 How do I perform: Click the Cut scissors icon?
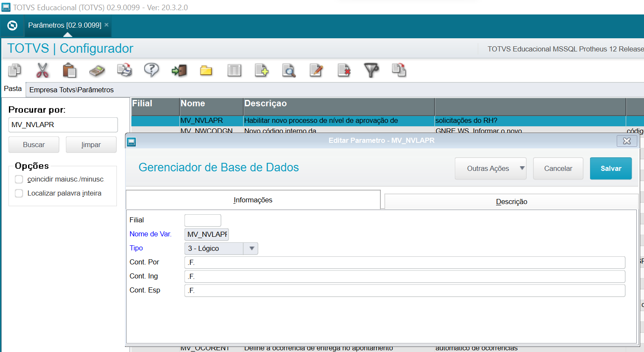tap(43, 70)
